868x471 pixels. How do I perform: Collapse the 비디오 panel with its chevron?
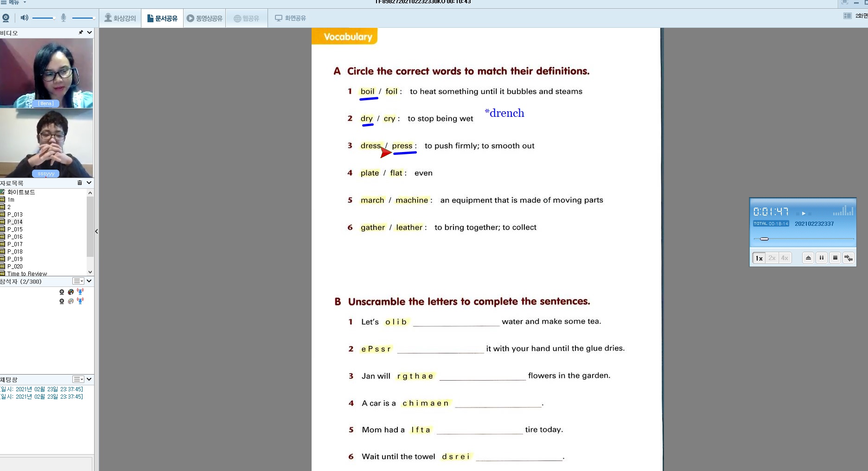coord(89,32)
